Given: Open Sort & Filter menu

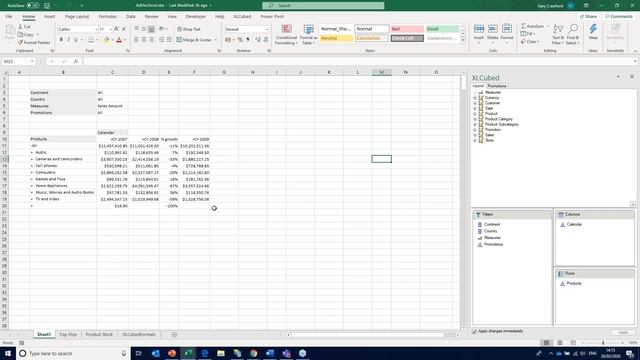Looking at the screenshot, I should tap(558, 34).
